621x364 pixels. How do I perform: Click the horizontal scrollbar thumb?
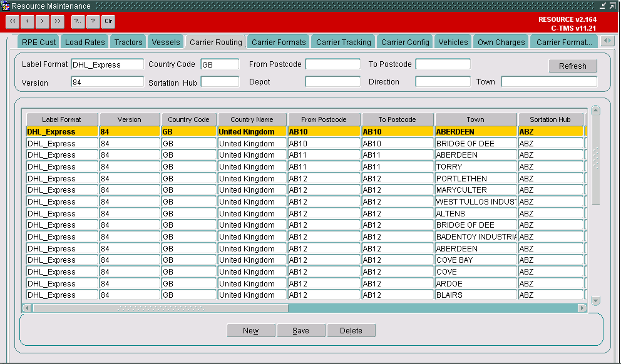tap(160, 308)
